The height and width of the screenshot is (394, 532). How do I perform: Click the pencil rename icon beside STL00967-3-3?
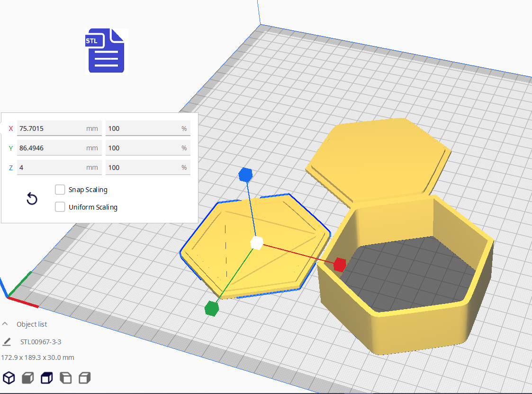7,342
